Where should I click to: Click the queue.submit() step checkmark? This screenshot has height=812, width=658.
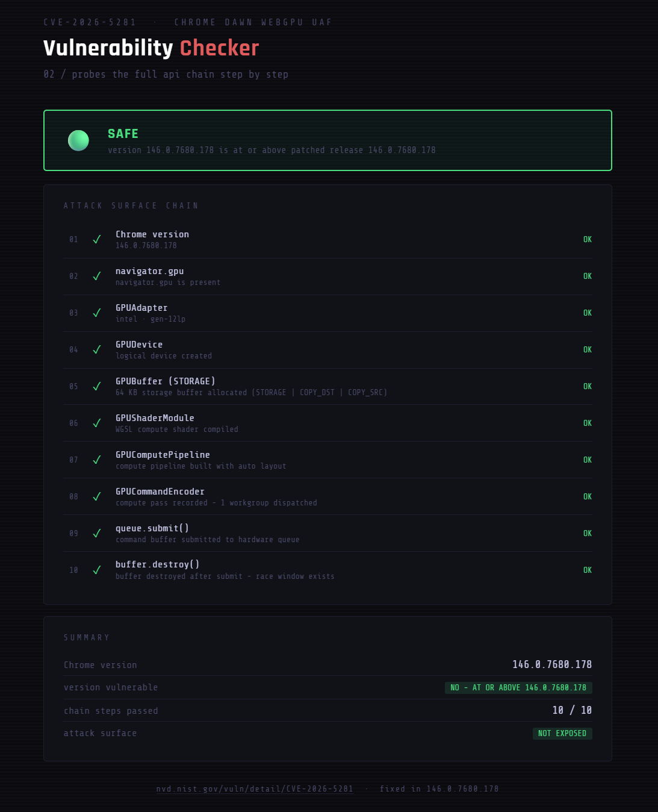pyautogui.click(x=96, y=534)
